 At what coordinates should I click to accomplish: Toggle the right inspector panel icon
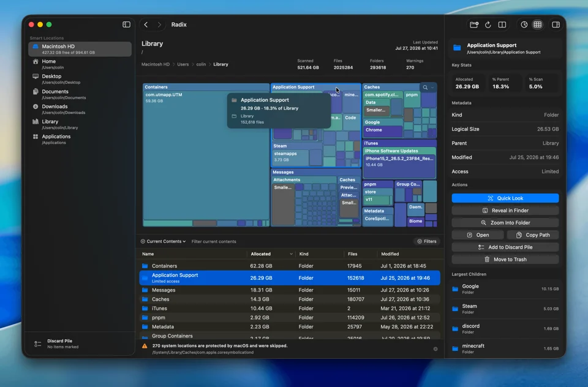click(x=556, y=24)
